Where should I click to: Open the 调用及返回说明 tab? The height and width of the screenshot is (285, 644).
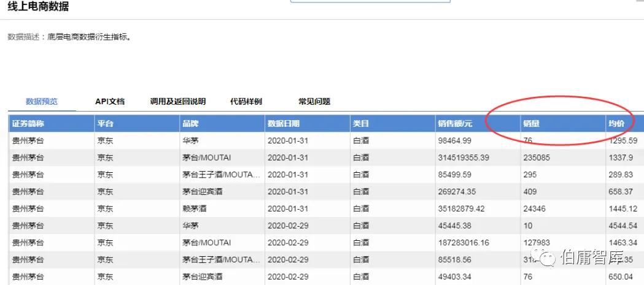pos(178,102)
